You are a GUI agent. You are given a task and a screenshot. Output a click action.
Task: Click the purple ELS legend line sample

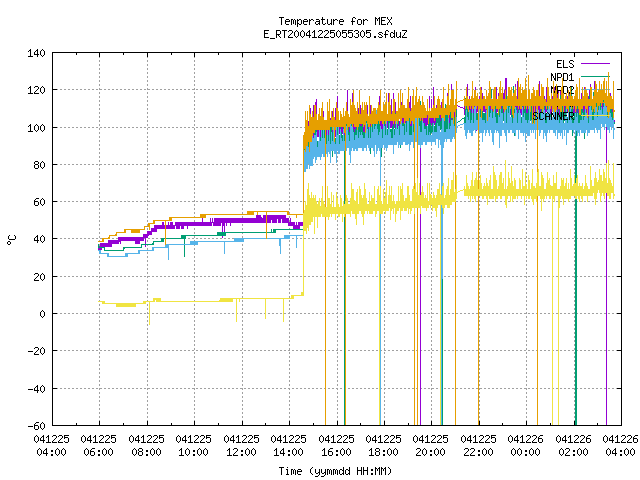coord(595,64)
